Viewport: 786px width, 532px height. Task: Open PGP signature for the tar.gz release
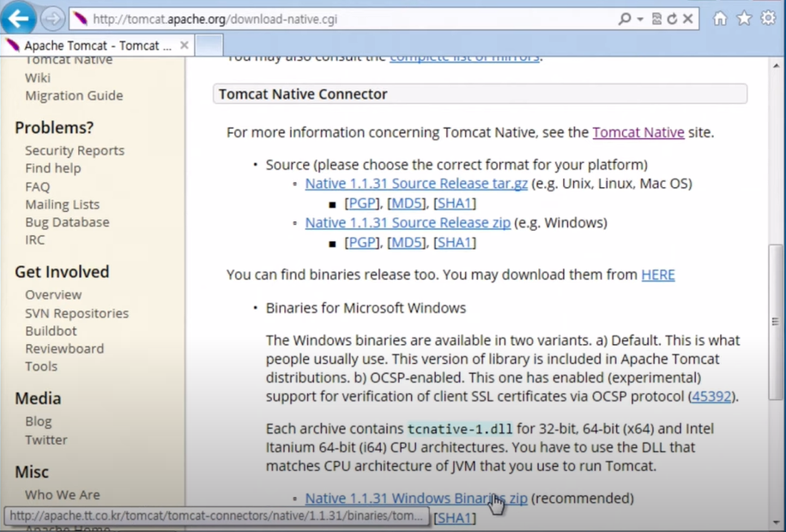click(362, 203)
